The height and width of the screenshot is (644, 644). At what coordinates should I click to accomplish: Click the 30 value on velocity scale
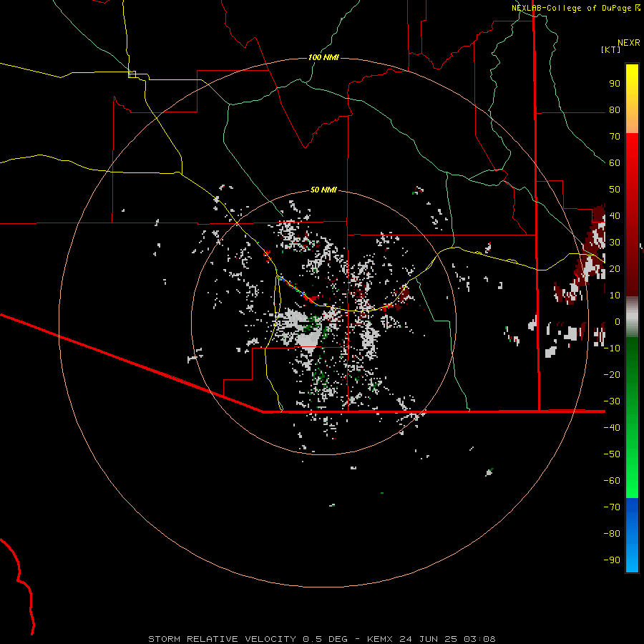click(x=615, y=243)
